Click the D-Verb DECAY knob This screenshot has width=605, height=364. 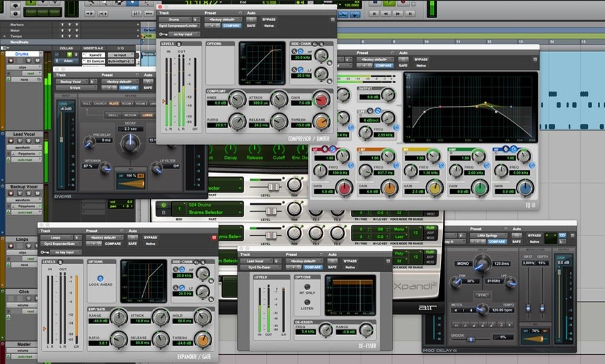point(131,143)
